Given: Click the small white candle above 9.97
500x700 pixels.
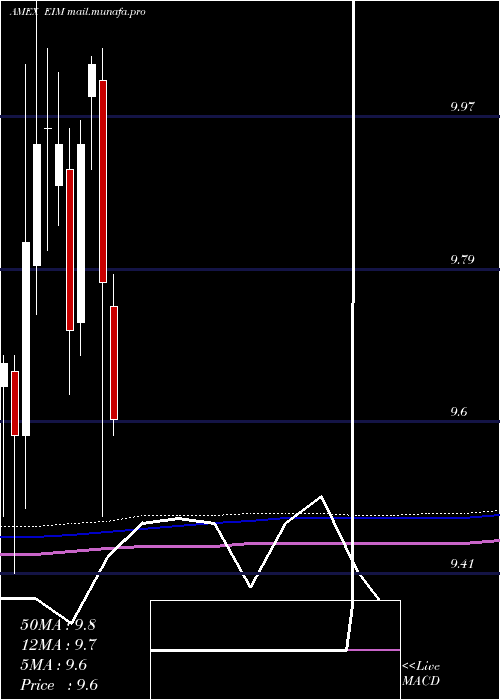Looking at the screenshot, I should pyautogui.click(x=92, y=80).
